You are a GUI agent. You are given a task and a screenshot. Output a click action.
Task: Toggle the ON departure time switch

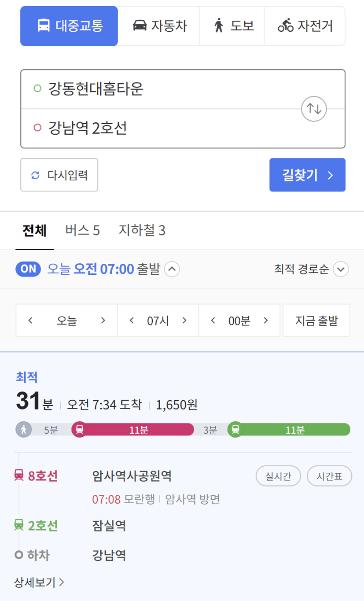click(x=28, y=269)
